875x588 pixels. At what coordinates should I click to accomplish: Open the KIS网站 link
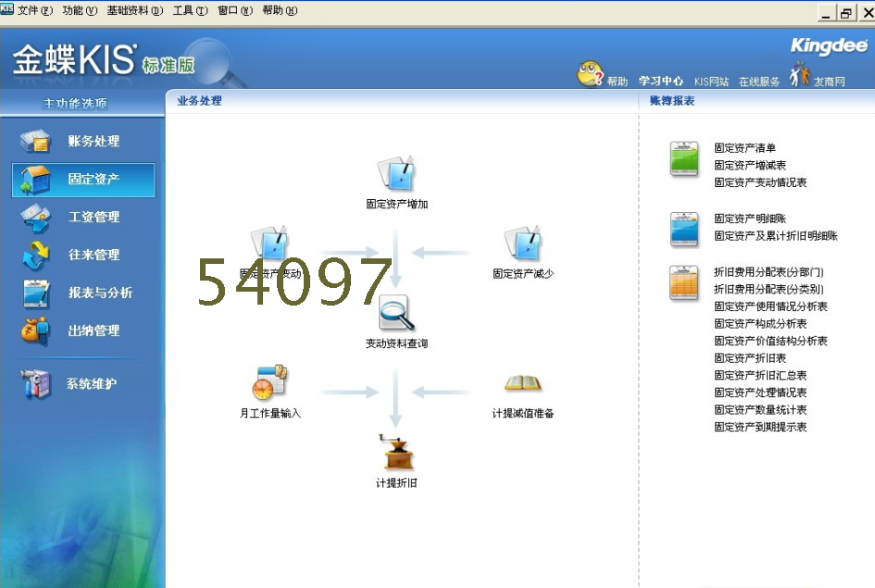click(x=711, y=81)
